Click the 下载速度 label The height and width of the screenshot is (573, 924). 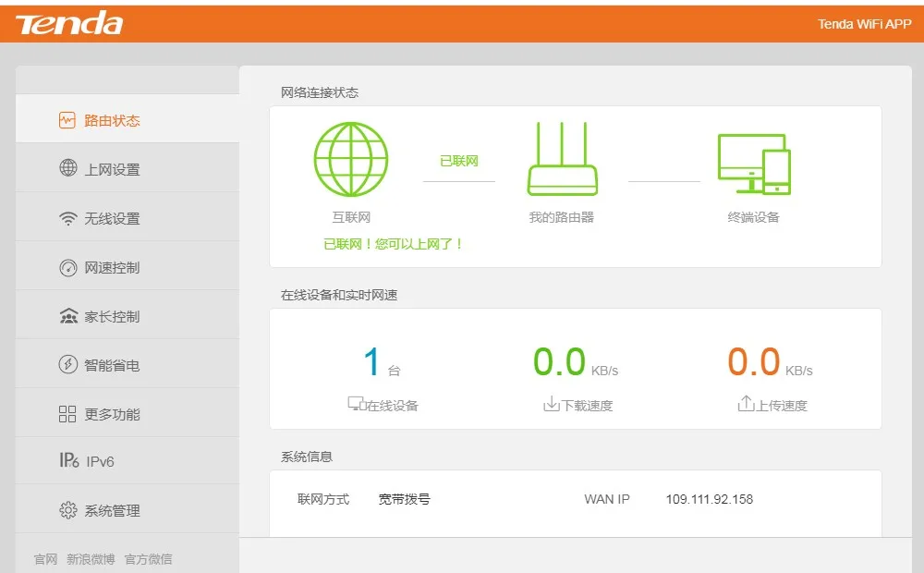pyautogui.click(x=587, y=406)
